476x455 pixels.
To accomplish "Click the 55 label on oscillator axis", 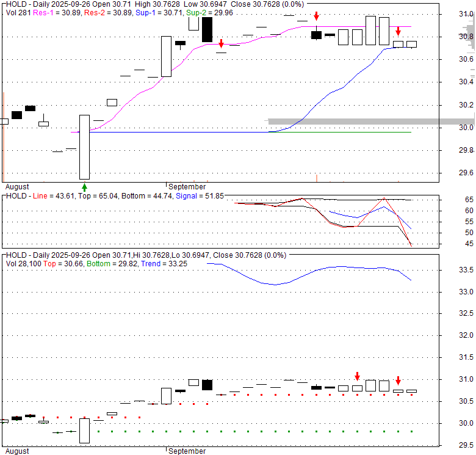I will [x=469, y=222].
